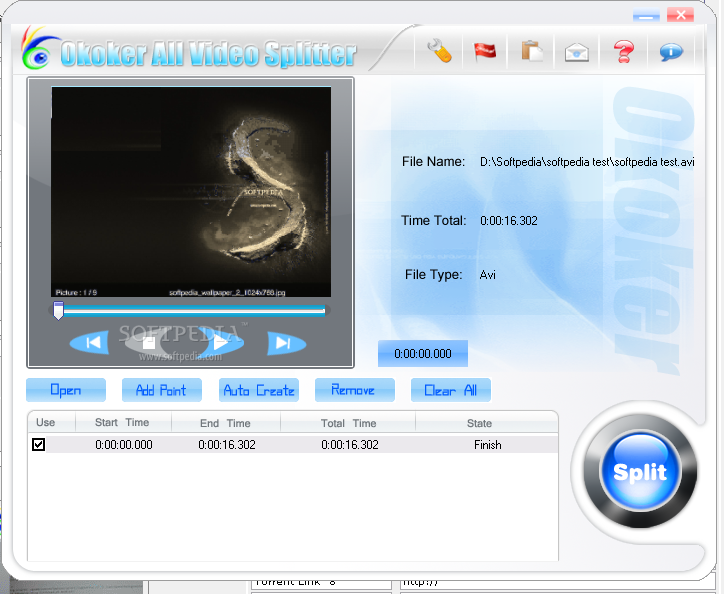Play the video preview

click(x=221, y=343)
